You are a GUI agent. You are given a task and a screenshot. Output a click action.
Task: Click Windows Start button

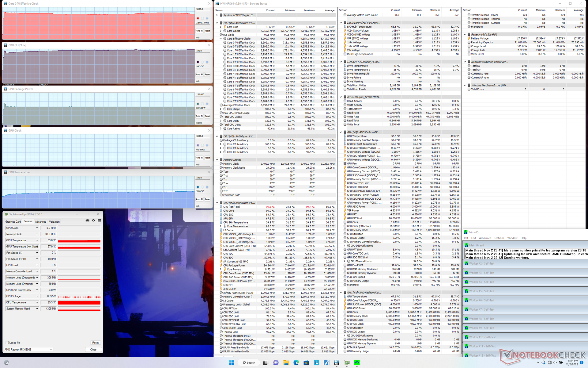231,362
